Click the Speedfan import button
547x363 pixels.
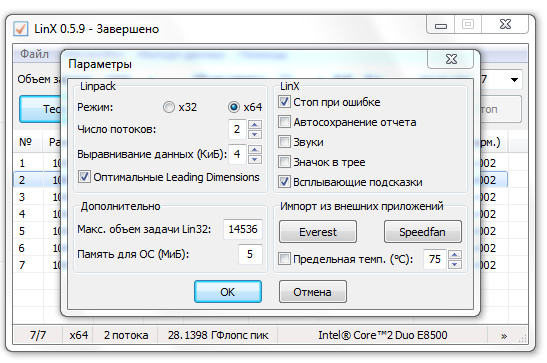(422, 232)
